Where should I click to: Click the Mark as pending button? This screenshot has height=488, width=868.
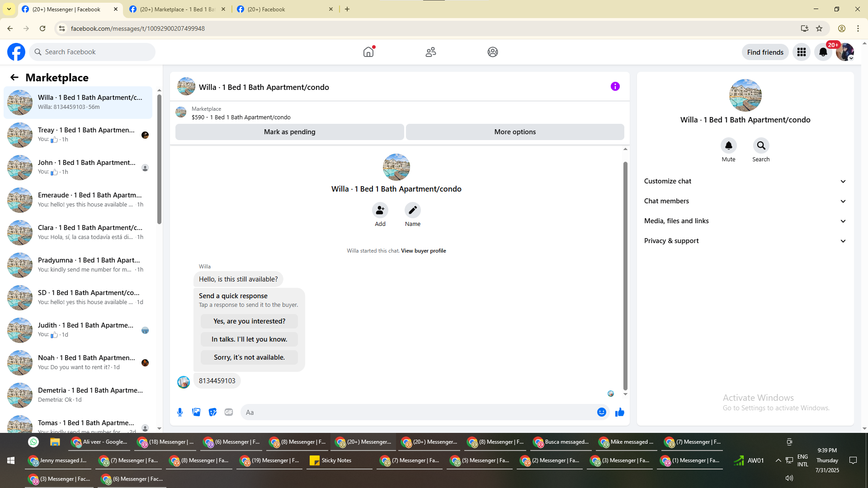(289, 132)
